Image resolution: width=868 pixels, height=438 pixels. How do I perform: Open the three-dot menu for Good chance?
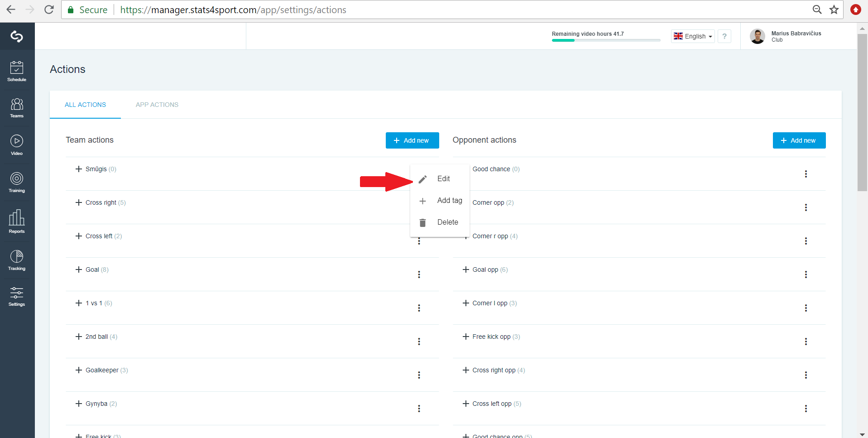point(806,174)
